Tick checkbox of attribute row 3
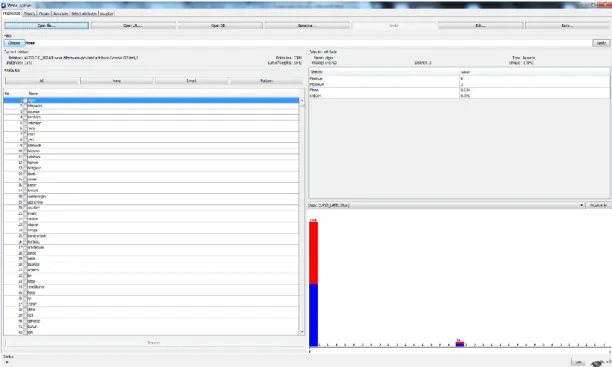 (25, 112)
